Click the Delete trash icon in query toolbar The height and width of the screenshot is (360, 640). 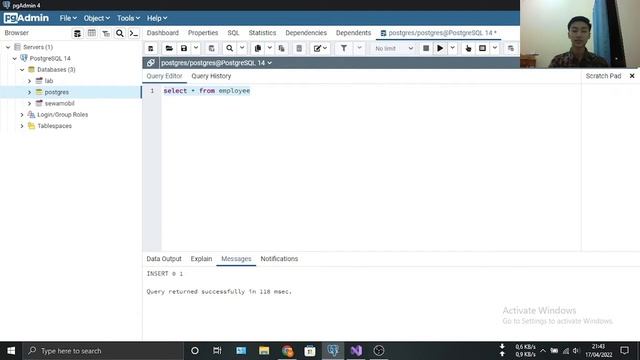(299, 48)
